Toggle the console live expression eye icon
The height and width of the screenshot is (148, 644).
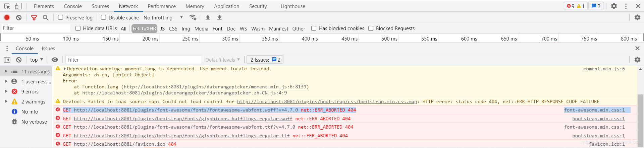coord(55,60)
